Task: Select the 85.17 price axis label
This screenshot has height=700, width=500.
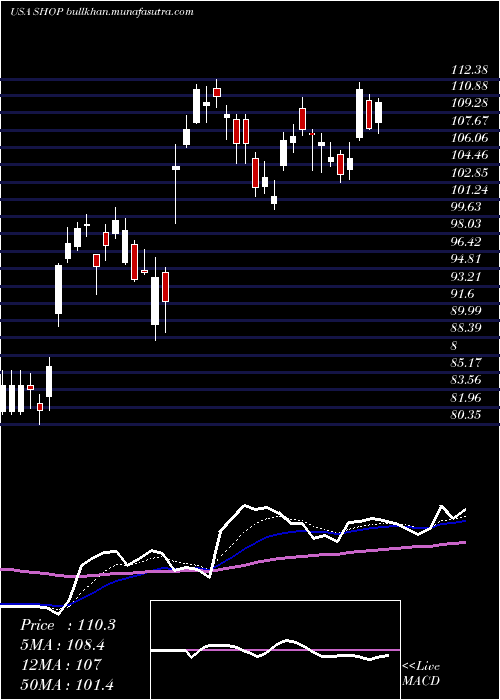Action: click(466, 363)
